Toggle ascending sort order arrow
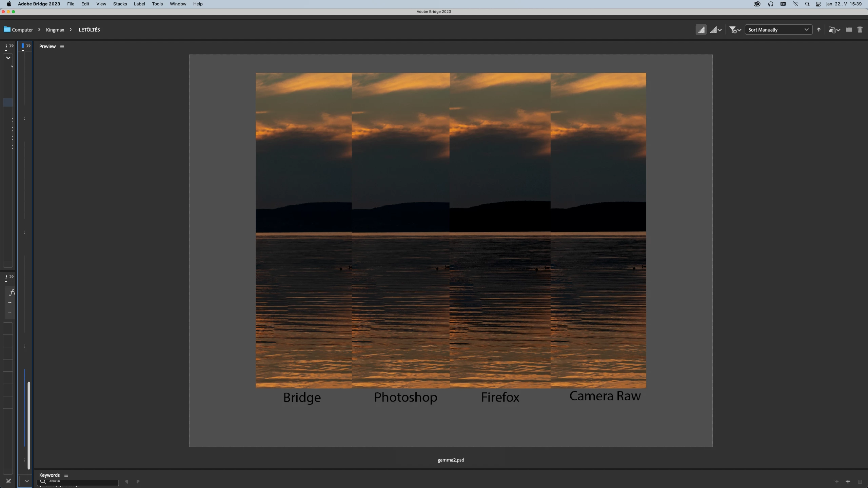868x488 pixels. click(x=818, y=30)
